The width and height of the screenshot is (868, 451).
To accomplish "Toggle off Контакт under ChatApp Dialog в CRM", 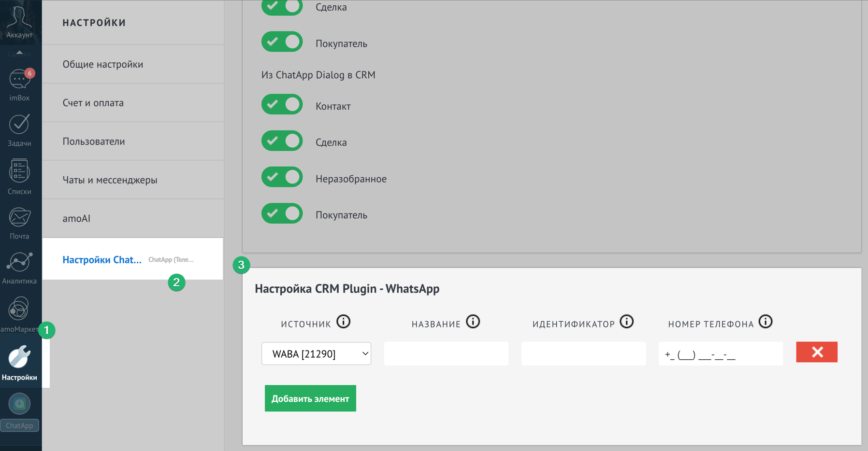I will pos(282,105).
